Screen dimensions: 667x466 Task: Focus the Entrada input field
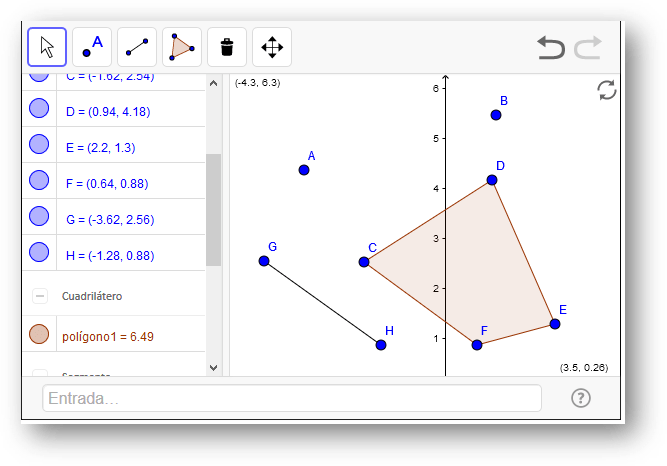292,398
